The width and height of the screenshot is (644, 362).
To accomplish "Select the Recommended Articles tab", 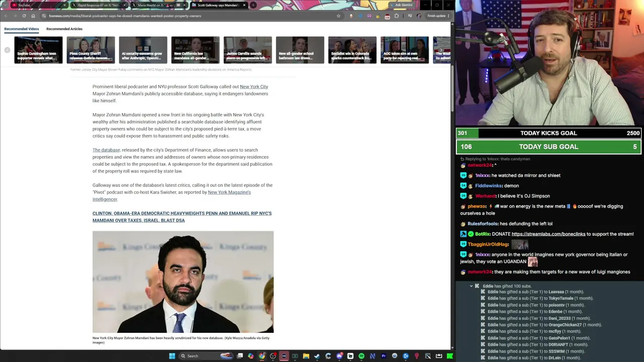I will tap(64, 29).
